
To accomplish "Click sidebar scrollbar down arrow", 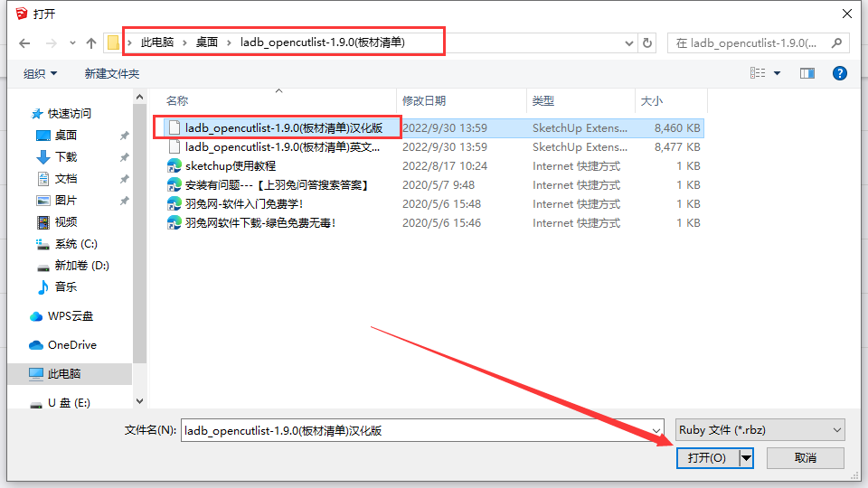I will click(x=139, y=401).
